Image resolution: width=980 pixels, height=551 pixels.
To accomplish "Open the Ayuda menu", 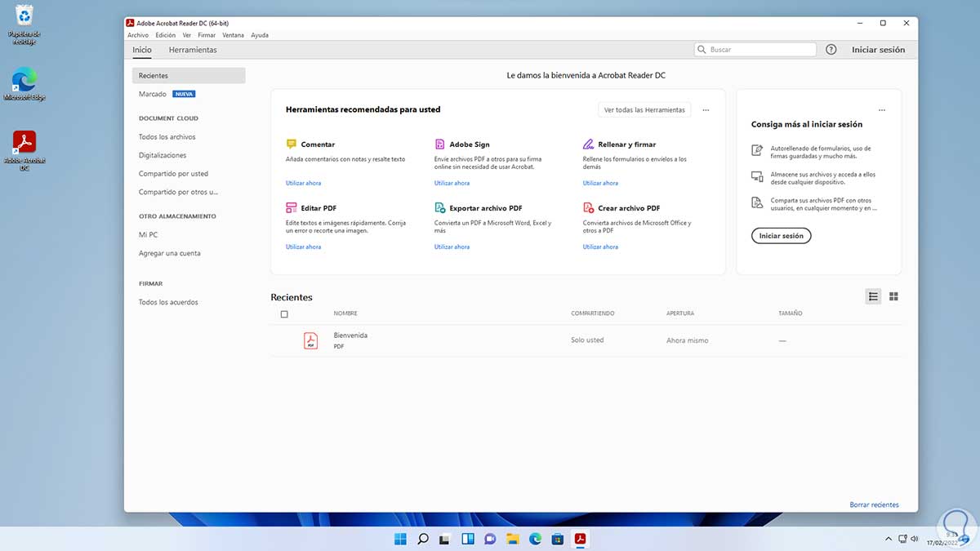I will click(x=260, y=35).
